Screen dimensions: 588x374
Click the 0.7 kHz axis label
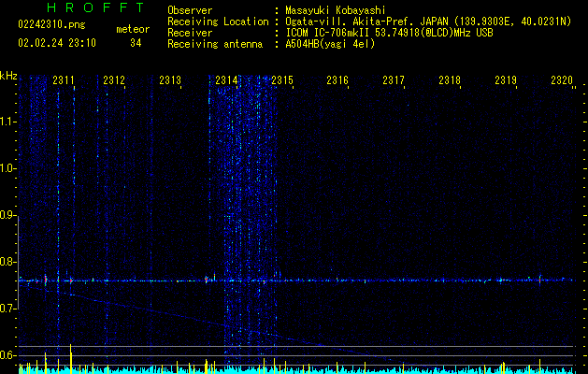click(7, 309)
